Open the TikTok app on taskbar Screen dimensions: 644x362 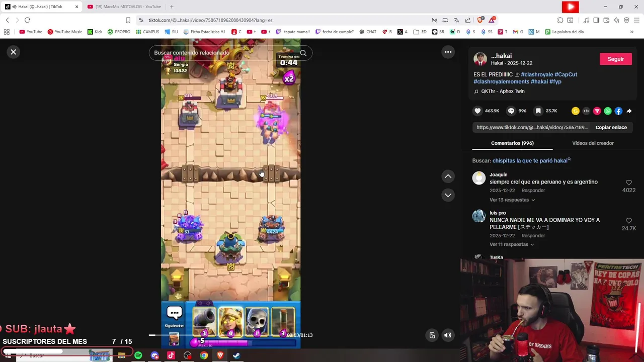click(x=171, y=355)
